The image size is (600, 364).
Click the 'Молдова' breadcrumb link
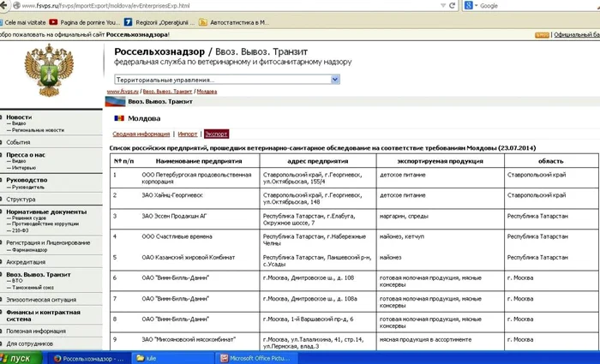pos(207,92)
